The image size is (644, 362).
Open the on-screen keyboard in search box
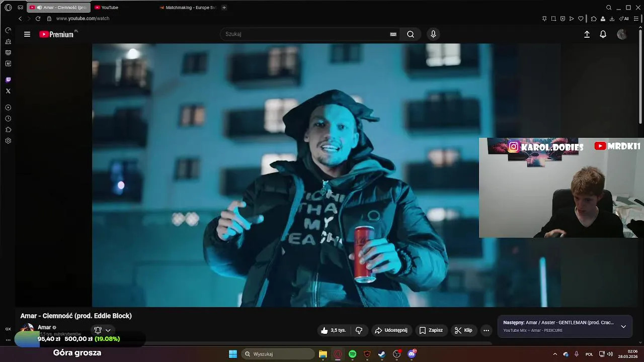393,34
